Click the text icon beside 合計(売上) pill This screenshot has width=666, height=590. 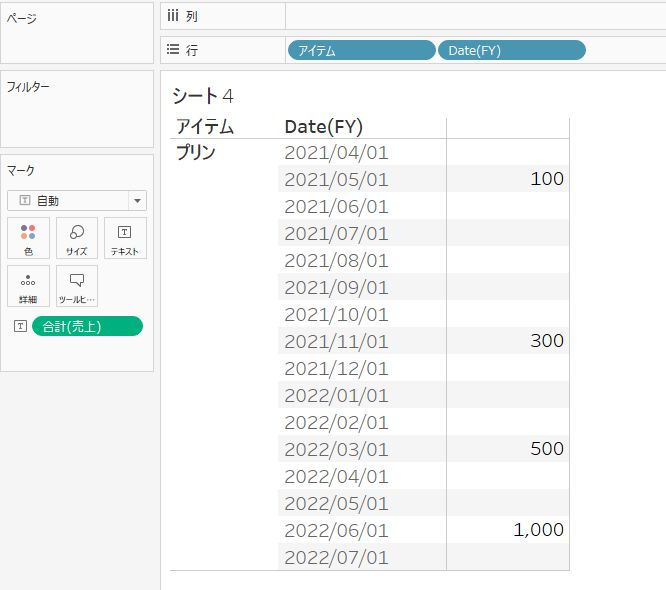[x=19, y=326]
